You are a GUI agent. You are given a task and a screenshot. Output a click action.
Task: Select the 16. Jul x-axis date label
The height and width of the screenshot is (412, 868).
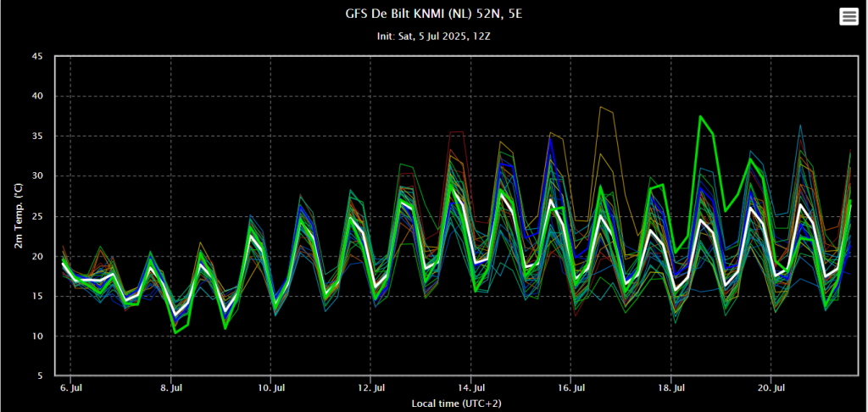(x=570, y=387)
